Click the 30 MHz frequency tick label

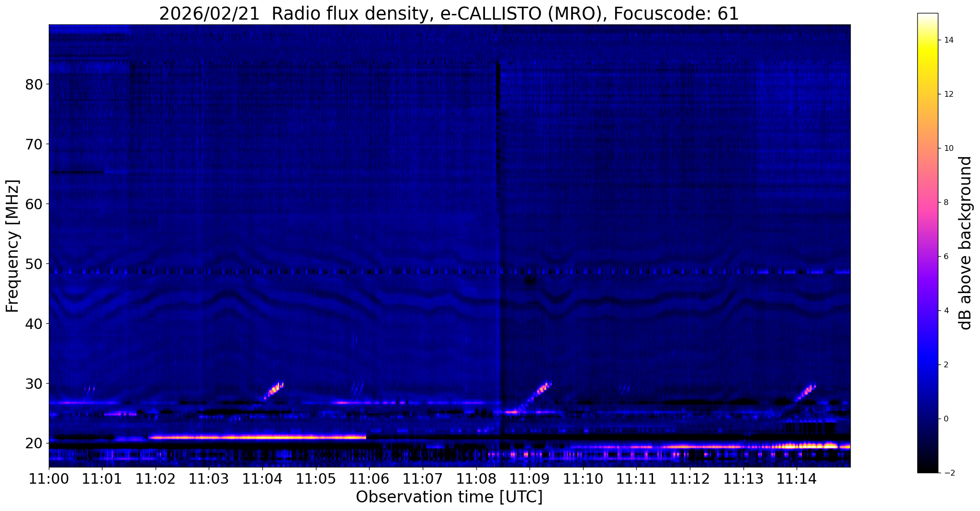point(34,384)
